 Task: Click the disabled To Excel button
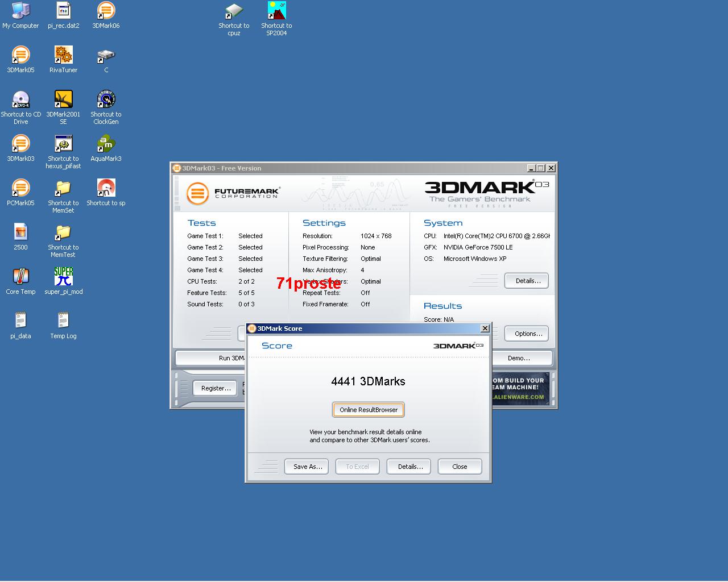(x=358, y=467)
